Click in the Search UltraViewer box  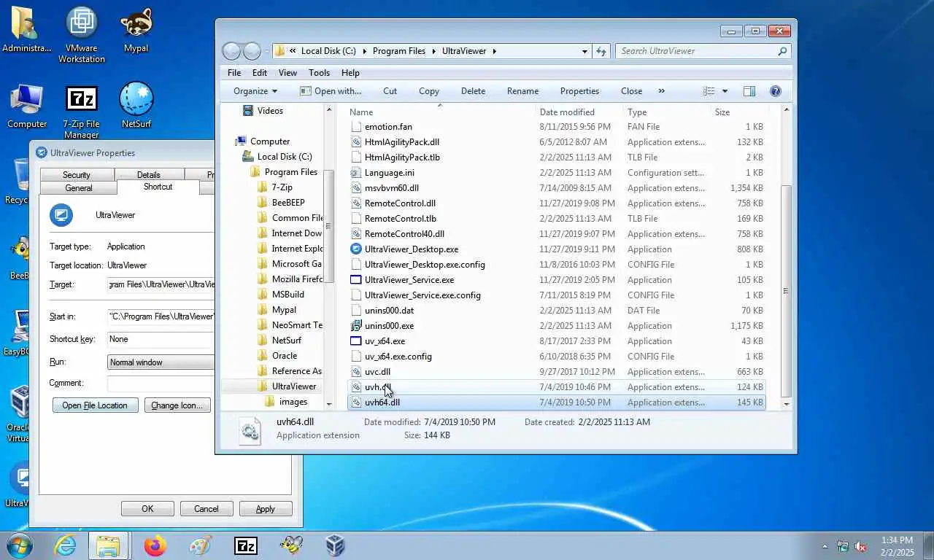pos(696,51)
